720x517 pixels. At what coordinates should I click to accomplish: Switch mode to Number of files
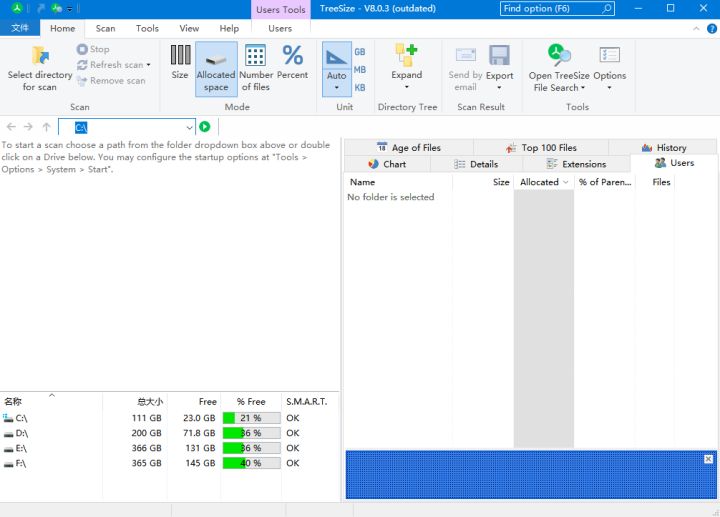(x=256, y=68)
